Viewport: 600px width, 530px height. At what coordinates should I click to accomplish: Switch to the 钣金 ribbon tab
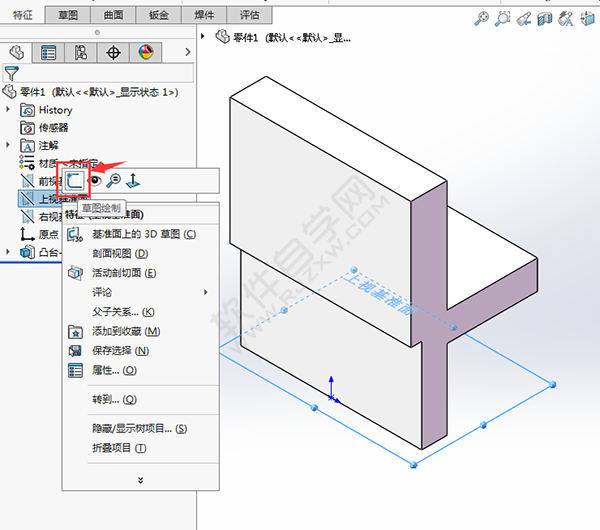tap(159, 15)
